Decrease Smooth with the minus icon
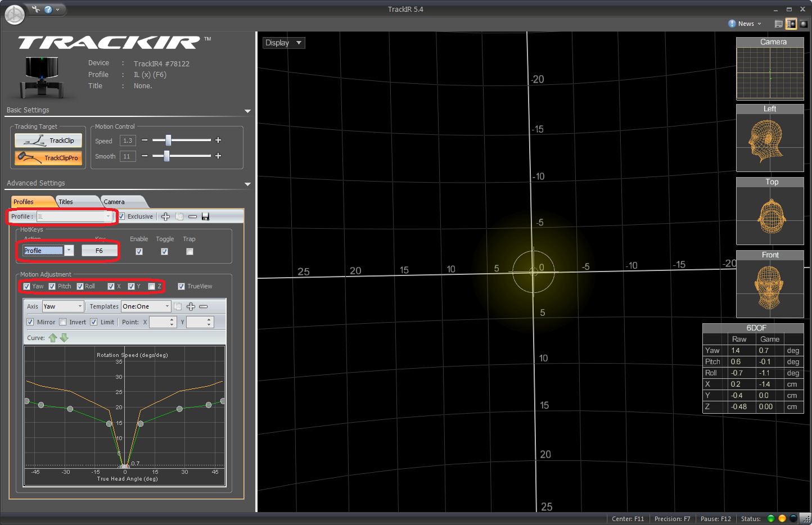 click(145, 156)
